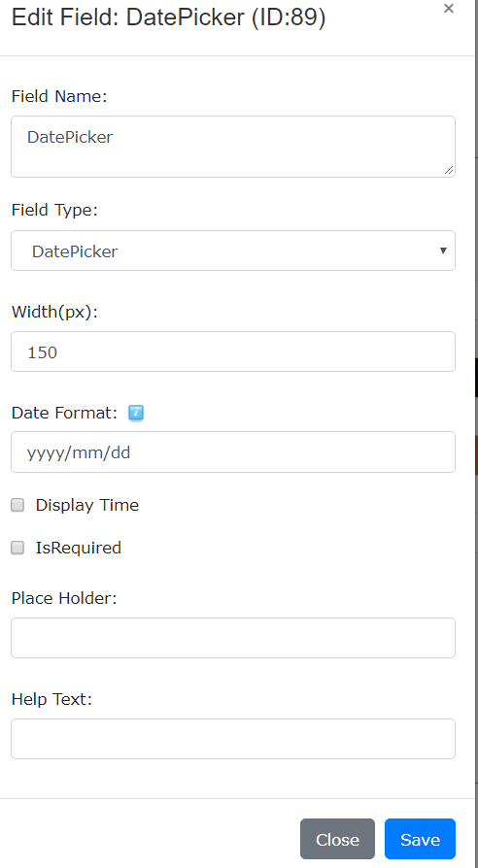Click the Field Name label
Screen dimensions: 478x868
coord(58,96)
